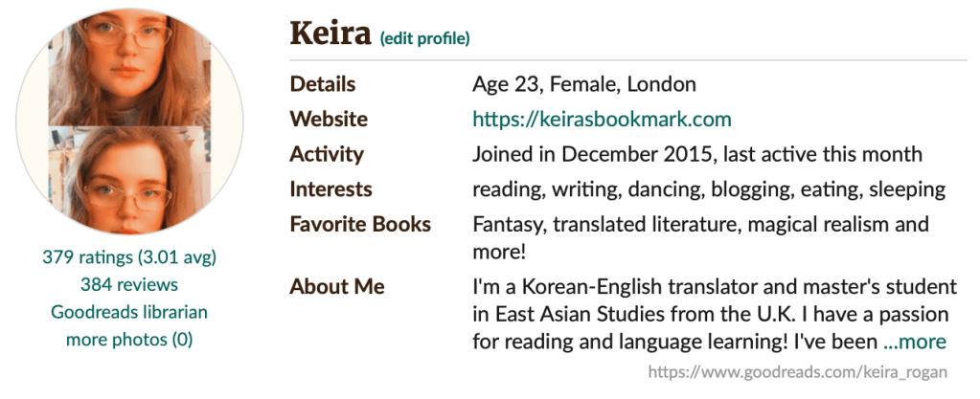Expand About Me with ...more

[x=914, y=342]
